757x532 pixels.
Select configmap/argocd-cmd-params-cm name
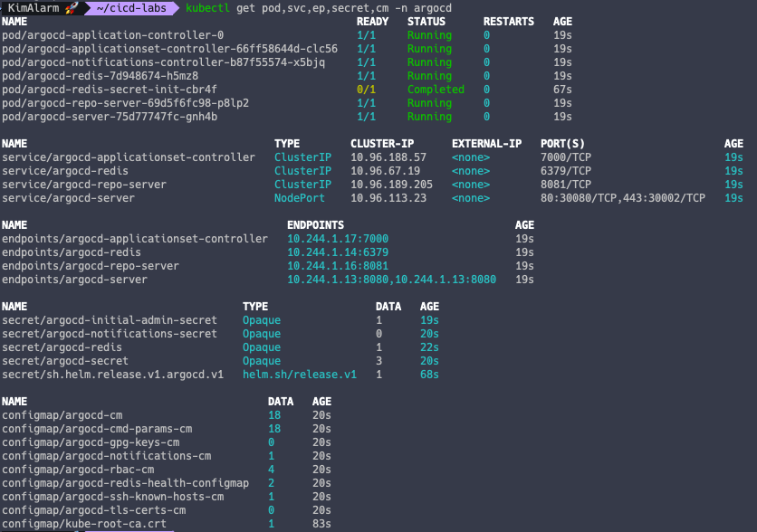coord(97,429)
